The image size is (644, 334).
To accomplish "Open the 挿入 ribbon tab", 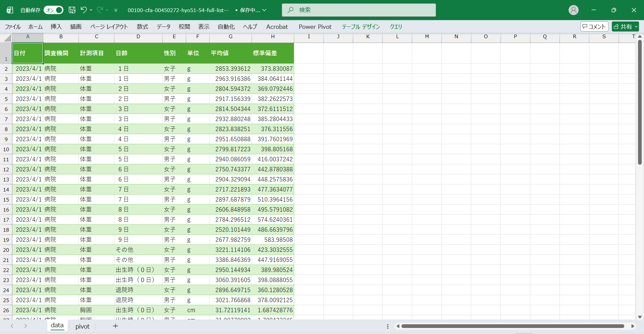I will [x=56, y=26].
